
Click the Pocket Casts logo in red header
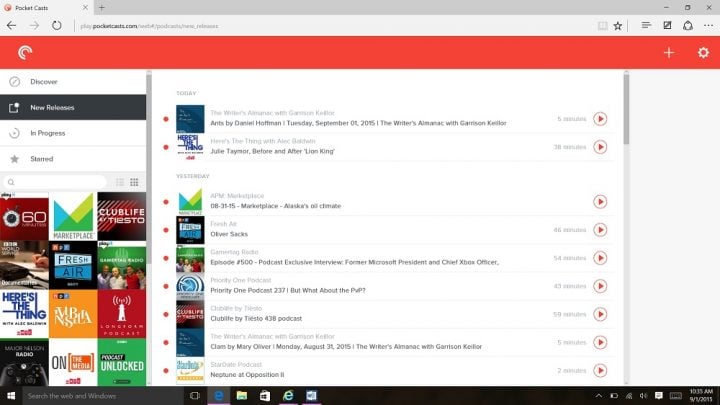(25, 52)
